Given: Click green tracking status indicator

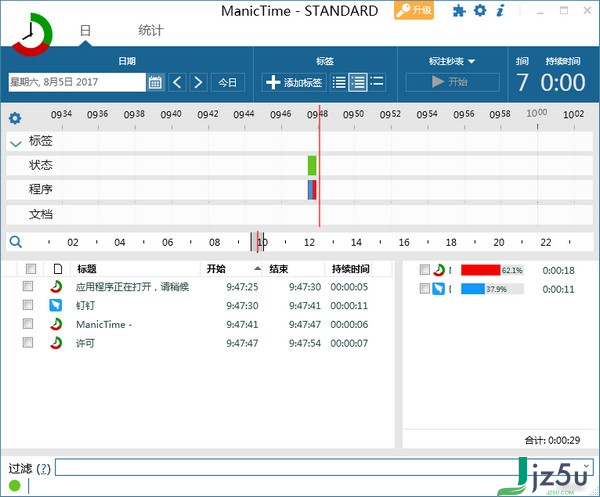Looking at the screenshot, I should (15, 486).
